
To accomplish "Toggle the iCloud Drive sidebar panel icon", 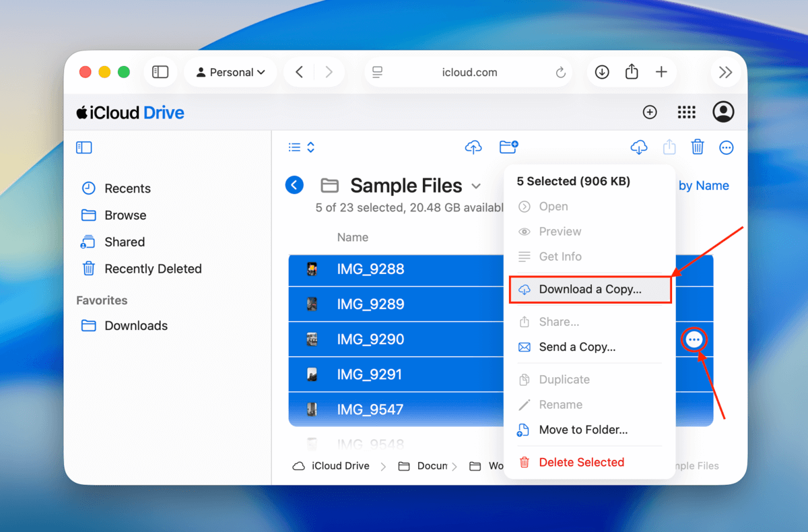I will 84,147.
